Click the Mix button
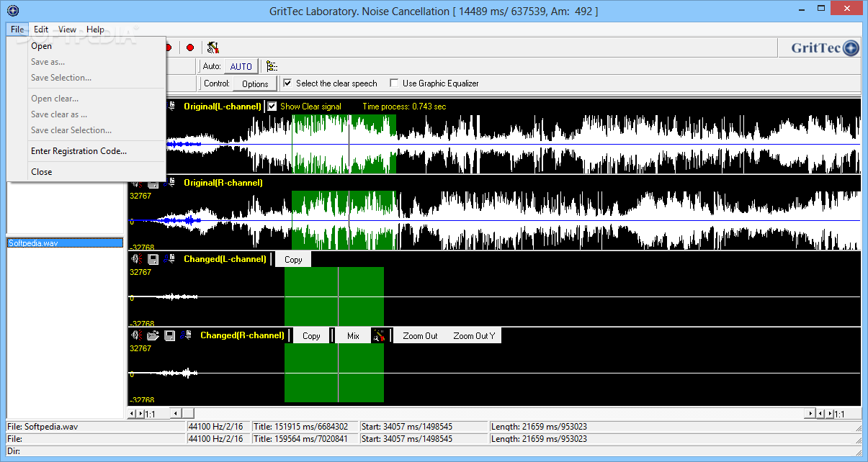868x462 pixels. 353,336
